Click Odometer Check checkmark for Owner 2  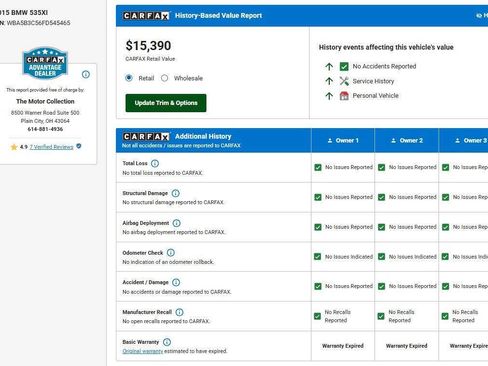click(382, 257)
